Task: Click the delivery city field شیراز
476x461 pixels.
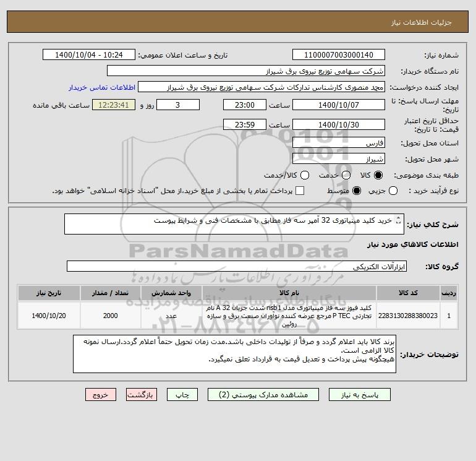Action: click(339, 159)
